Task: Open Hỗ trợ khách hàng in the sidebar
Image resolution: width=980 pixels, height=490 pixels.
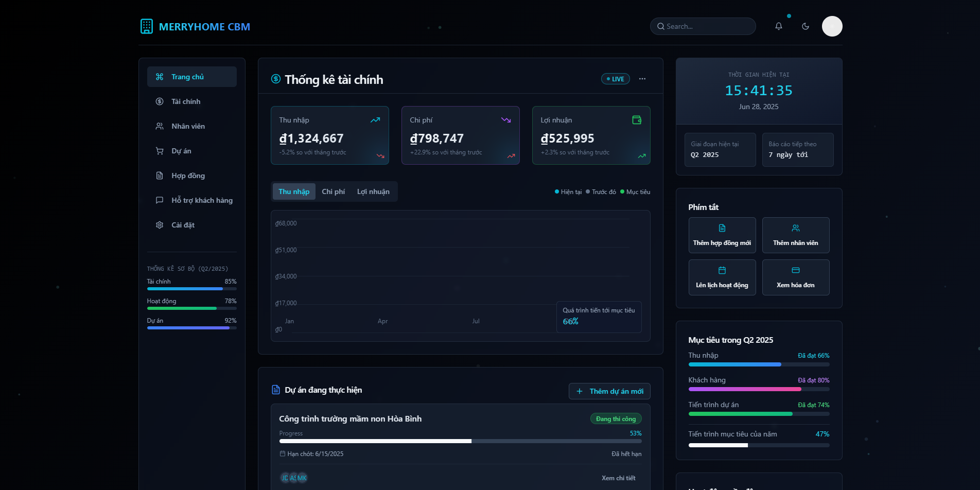Action: tap(192, 200)
